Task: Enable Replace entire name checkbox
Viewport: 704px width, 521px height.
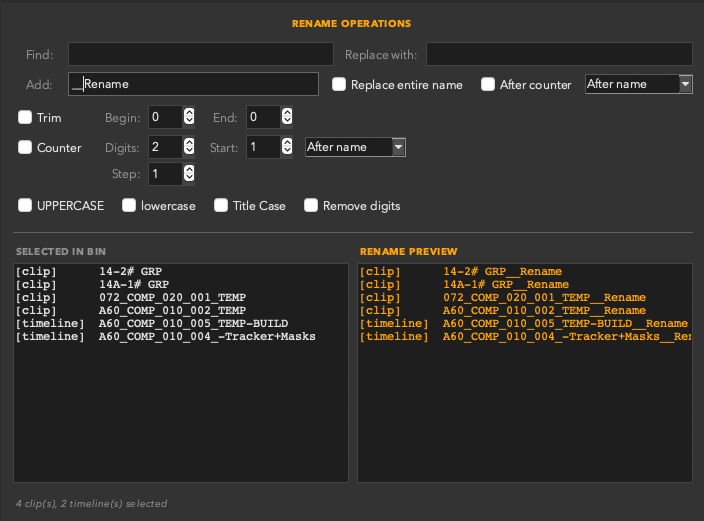Action: pyautogui.click(x=339, y=84)
